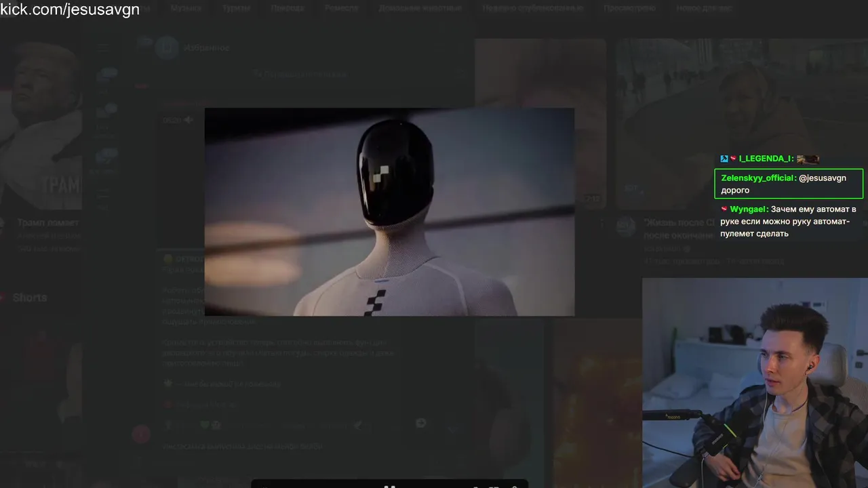Click the streamer webcam feed

point(755,383)
